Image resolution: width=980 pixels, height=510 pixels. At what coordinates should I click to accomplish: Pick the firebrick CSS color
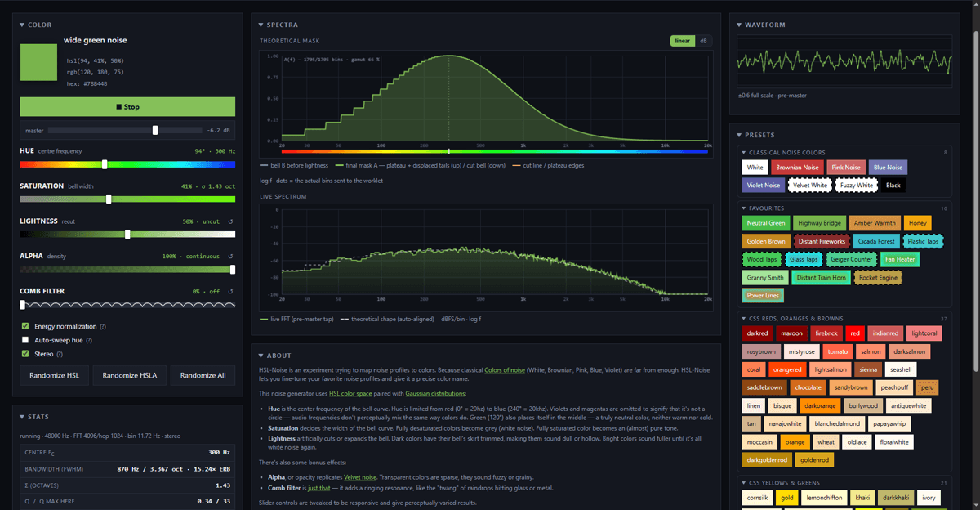point(826,333)
